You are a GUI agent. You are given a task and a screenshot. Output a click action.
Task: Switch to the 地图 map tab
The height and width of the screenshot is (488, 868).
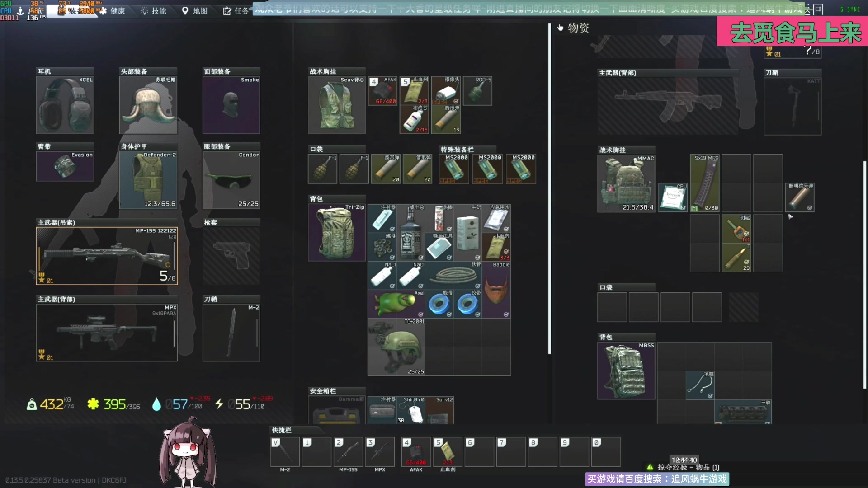coord(195,11)
